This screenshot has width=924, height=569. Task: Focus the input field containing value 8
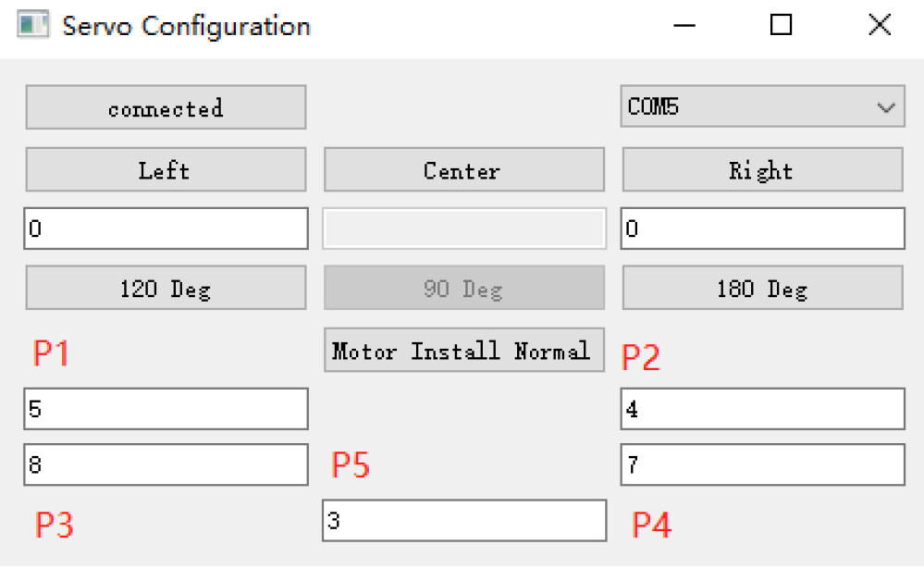tap(166, 464)
